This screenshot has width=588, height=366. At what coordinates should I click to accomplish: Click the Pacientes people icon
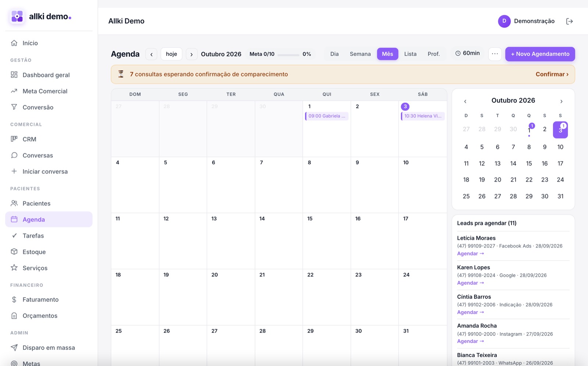[x=14, y=203]
